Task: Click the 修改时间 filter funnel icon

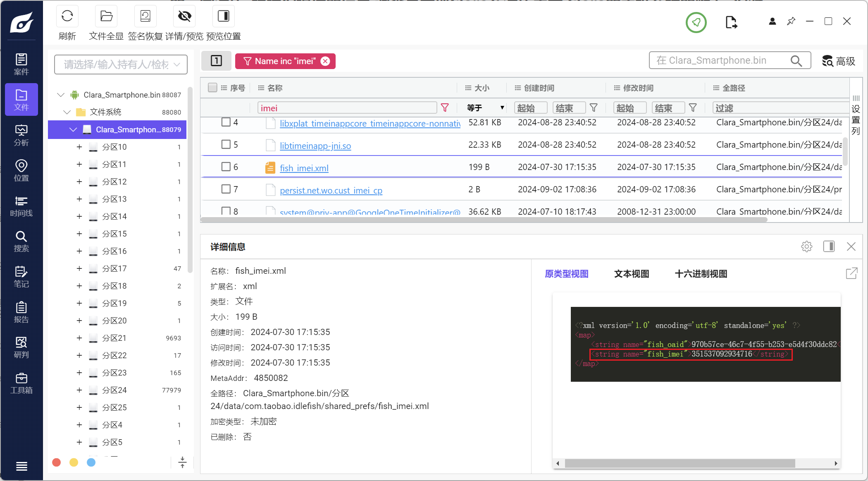Action: tap(693, 108)
